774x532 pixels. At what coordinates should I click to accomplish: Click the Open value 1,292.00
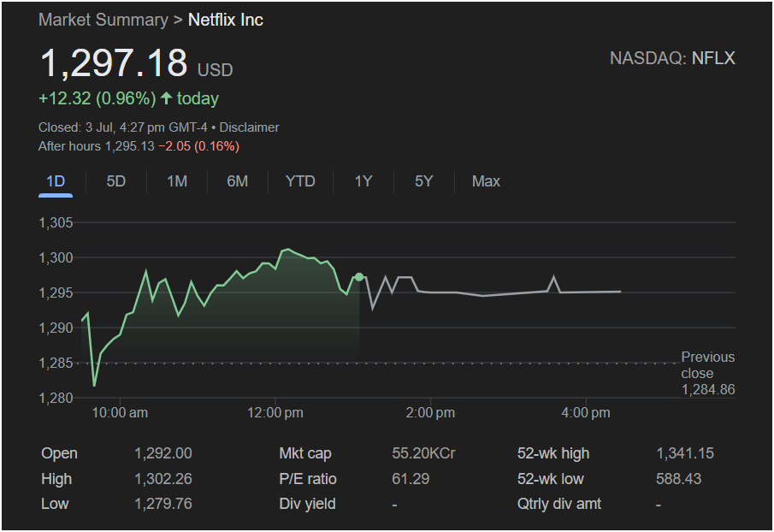(x=163, y=453)
